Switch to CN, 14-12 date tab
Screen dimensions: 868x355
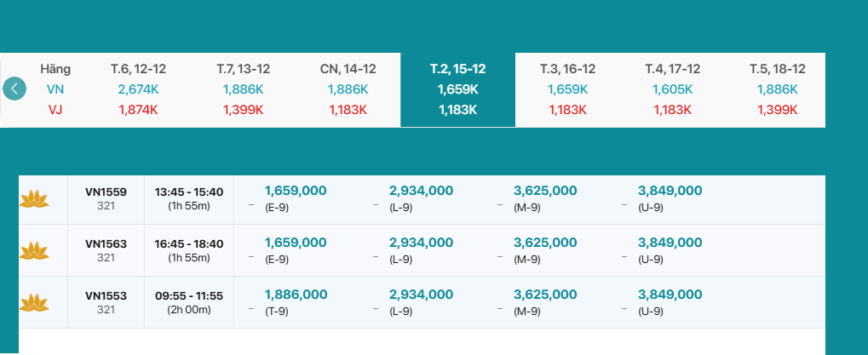point(348,89)
